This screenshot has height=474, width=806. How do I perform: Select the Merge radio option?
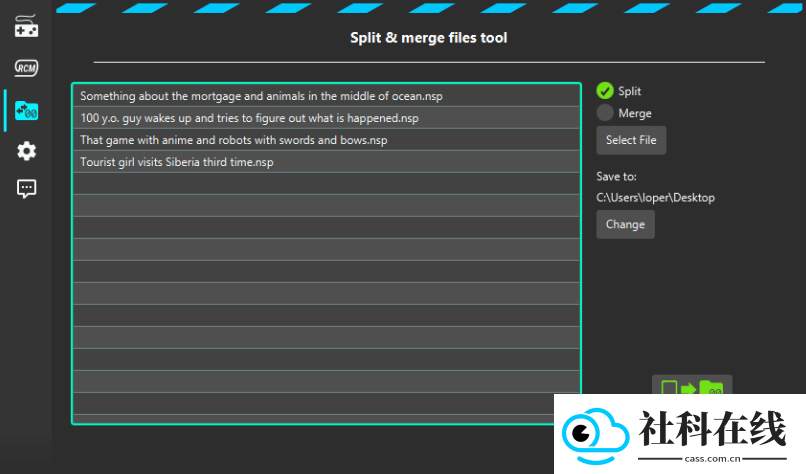tap(624, 113)
